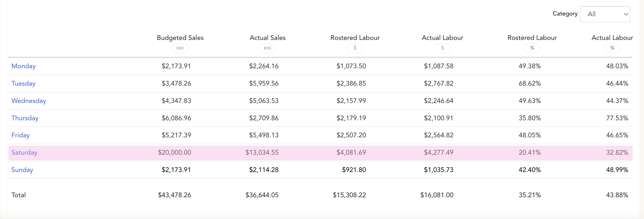The height and width of the screenshot is (219, 644).
Task: Open Thursday's details link
Action: (x=25, y=118)
